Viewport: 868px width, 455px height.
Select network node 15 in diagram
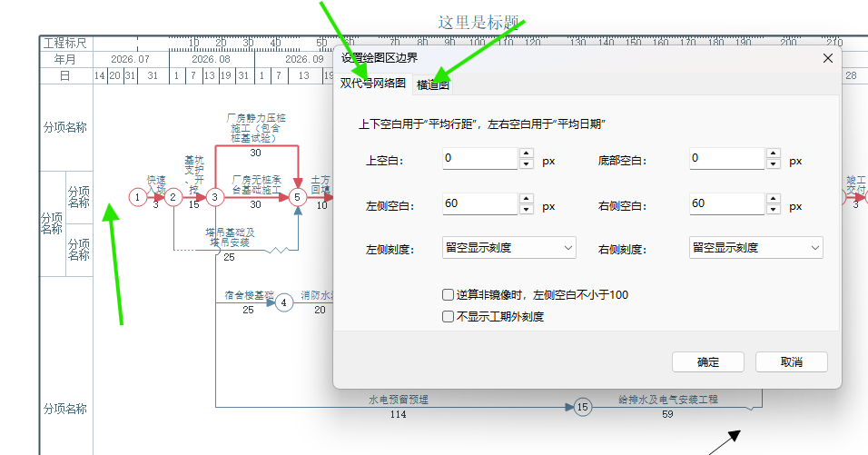tap(582, 408)
